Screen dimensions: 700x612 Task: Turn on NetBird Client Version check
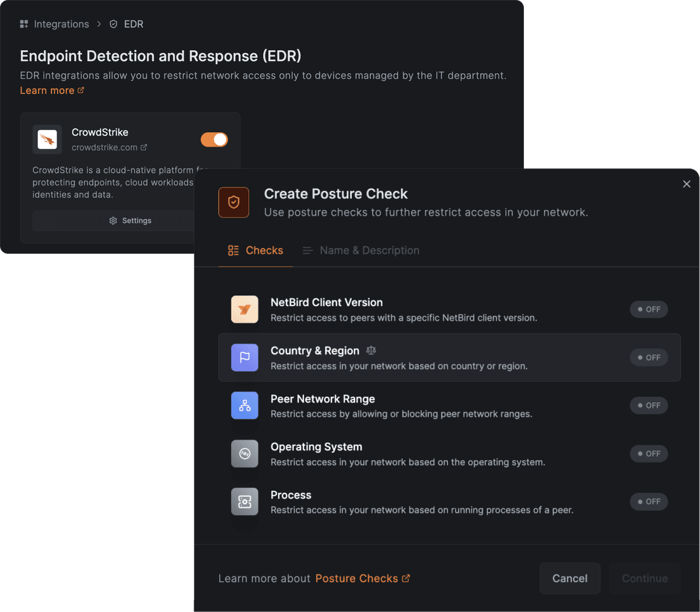(x=648, y=309)
